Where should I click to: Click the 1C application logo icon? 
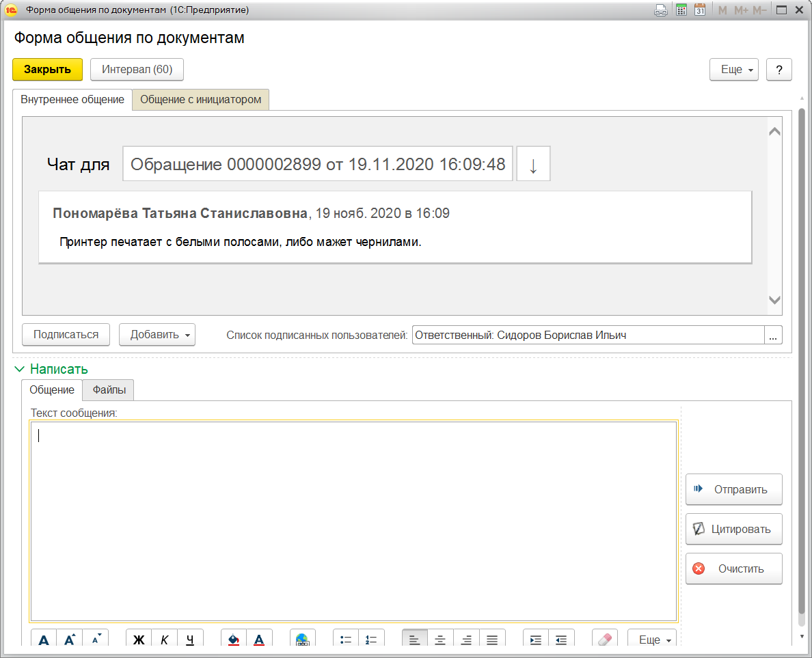point(11,10)
